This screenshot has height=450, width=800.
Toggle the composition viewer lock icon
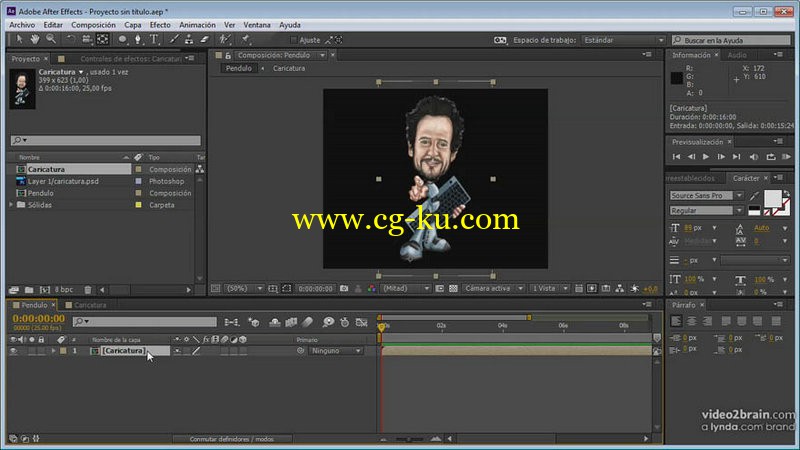tap(228, 56)
